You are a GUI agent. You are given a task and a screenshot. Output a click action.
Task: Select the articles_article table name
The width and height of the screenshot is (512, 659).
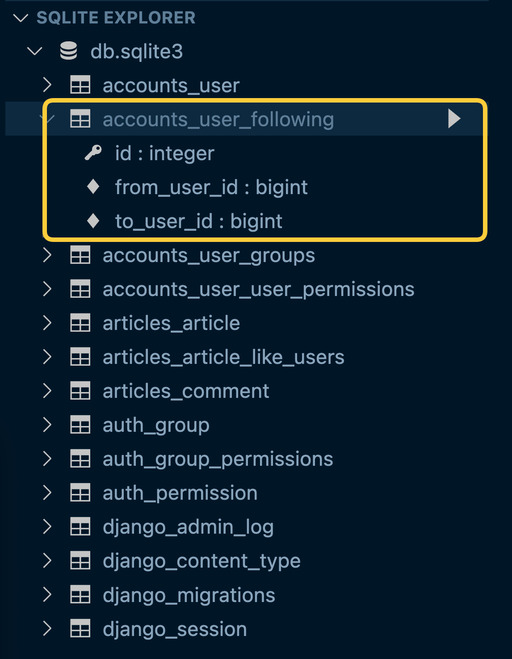pos(172,324)
